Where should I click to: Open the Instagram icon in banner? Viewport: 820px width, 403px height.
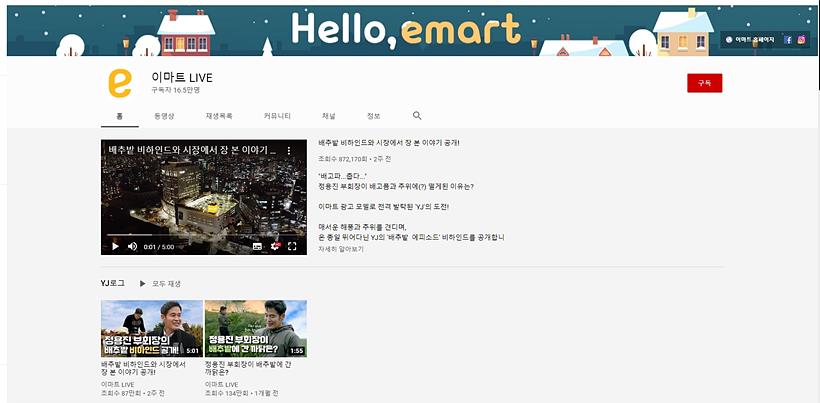(x=801, y=40)
